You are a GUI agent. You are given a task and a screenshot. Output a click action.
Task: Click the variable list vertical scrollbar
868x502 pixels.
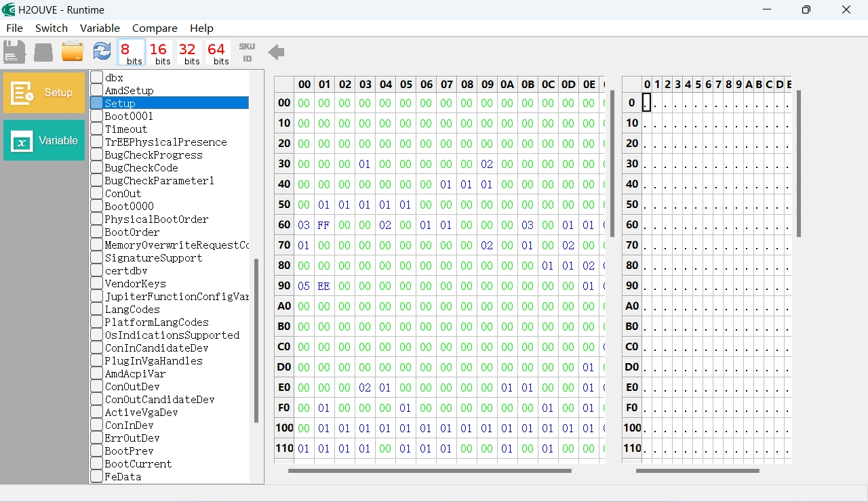[x=256, y=340]
